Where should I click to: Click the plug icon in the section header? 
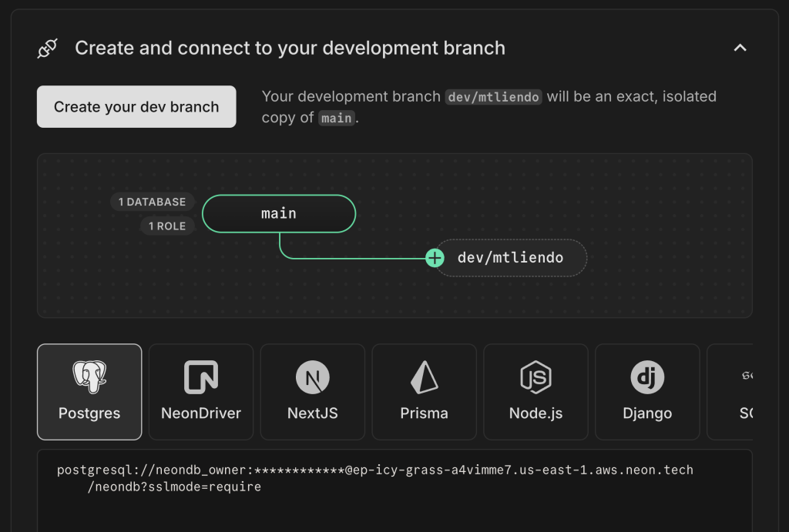[x=48, y=48]
